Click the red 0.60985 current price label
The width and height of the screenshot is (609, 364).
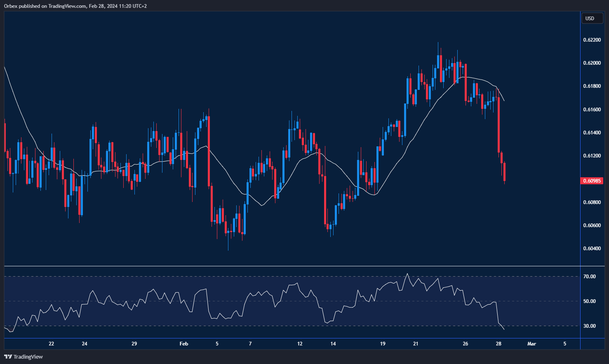592,181
